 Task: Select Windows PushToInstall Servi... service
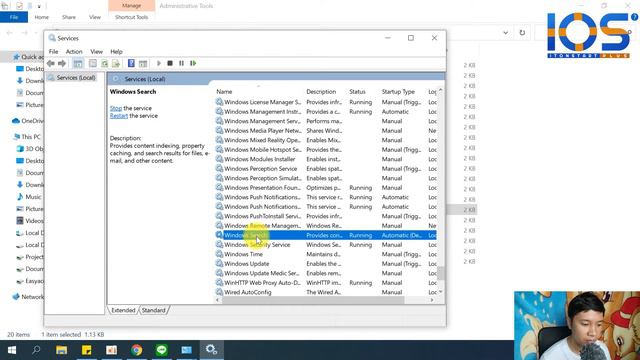[326, 216]
